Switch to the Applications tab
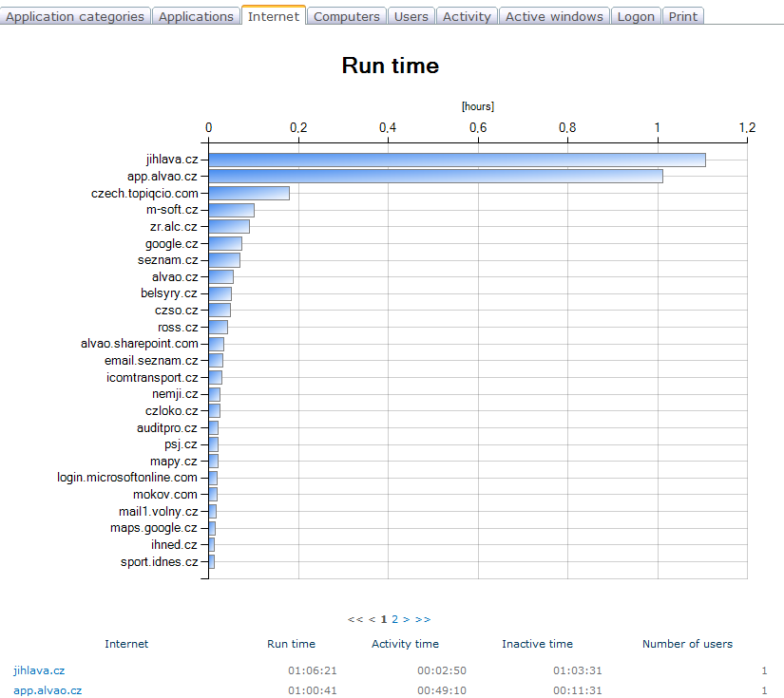 click(196, 16)
